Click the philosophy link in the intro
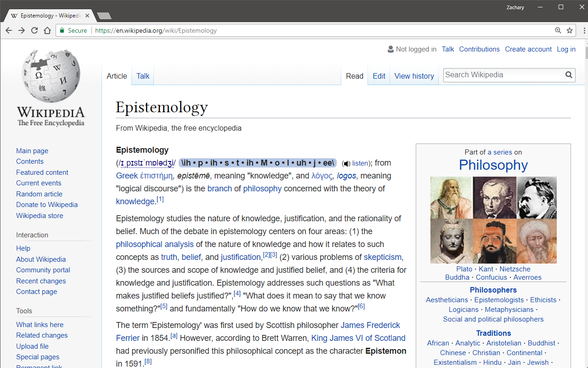Screen dimensions: 588x368 pos(262,189)
